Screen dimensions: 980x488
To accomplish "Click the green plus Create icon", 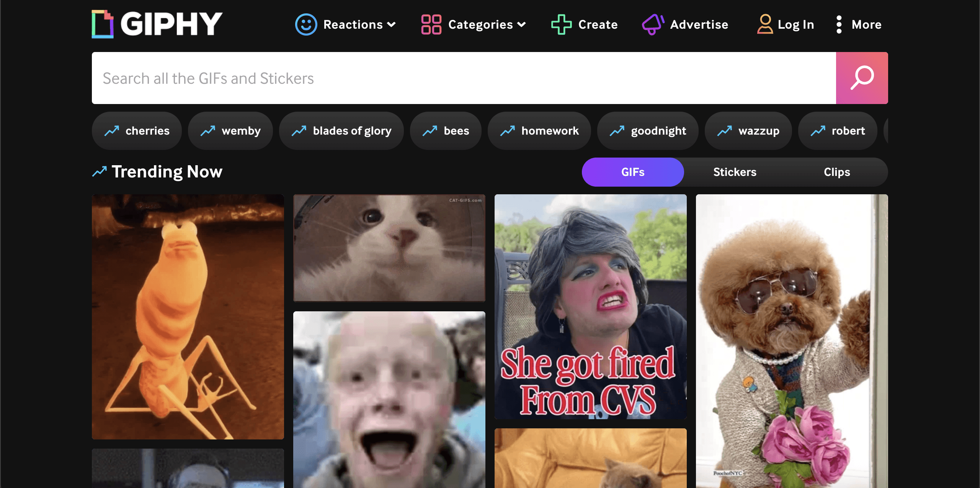I will click(x=561, y=24).
